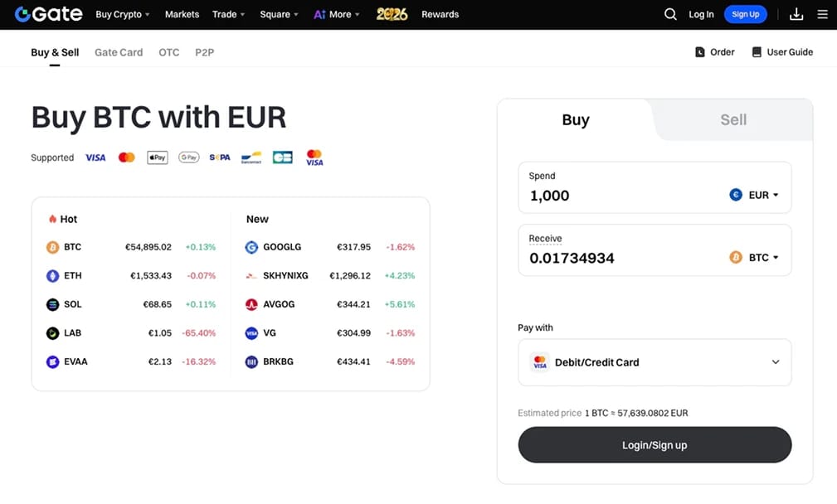Viewport: 837px width, 504px height.
Task: Click the Login/Sign up button
Action: 655,445
